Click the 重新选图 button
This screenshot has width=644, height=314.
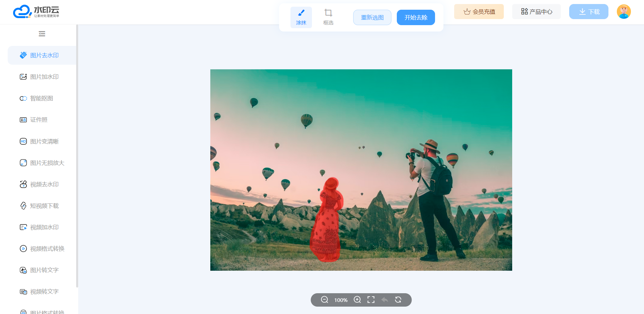coord(372,17)
